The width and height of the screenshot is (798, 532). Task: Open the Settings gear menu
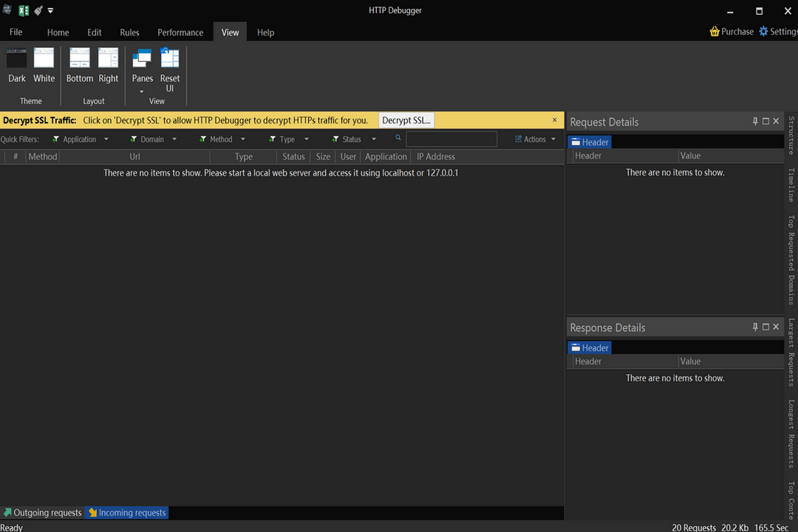[762, 31]
